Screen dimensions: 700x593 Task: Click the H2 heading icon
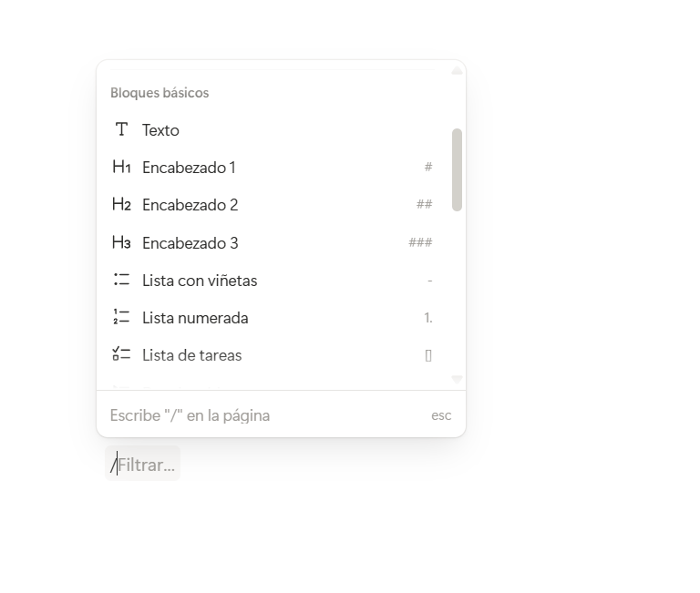click(x=121, y=204)
